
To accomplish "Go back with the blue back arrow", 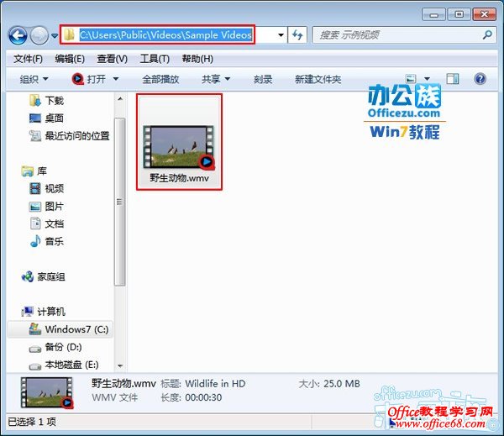I will pyautogui.click(x=18, y=35).
